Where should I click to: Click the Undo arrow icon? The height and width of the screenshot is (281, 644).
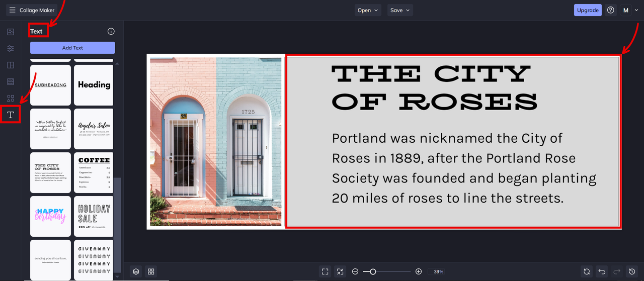pos(602,271)
